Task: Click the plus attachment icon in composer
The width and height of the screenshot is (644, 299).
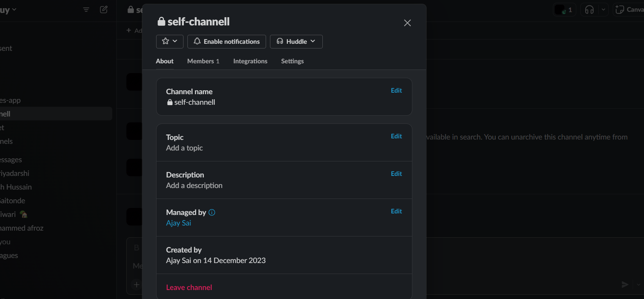Action: tap(137, 285)
